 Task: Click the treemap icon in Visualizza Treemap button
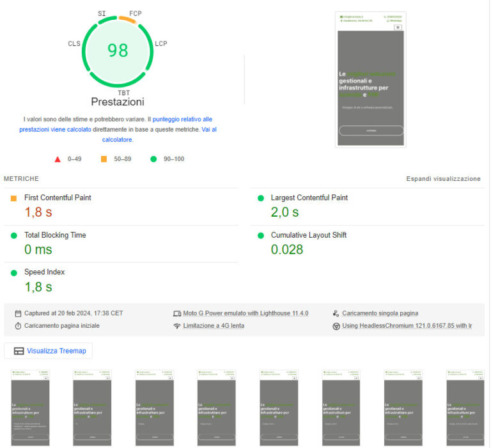(x=19, y=351)
